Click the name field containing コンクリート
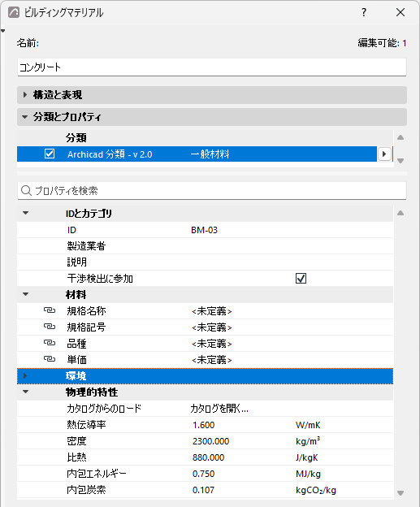420x507 pixels. (212, 67)
